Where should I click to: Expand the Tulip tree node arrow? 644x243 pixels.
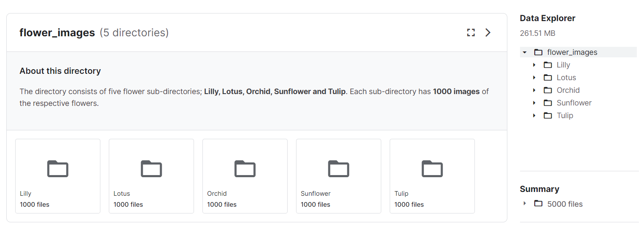(534, 116)
